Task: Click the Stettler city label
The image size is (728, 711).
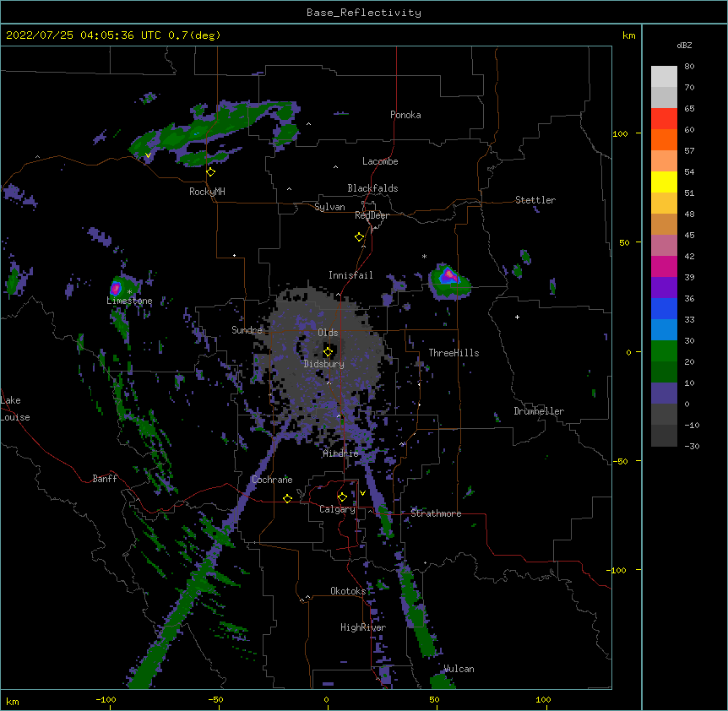Action: point(535,200)
